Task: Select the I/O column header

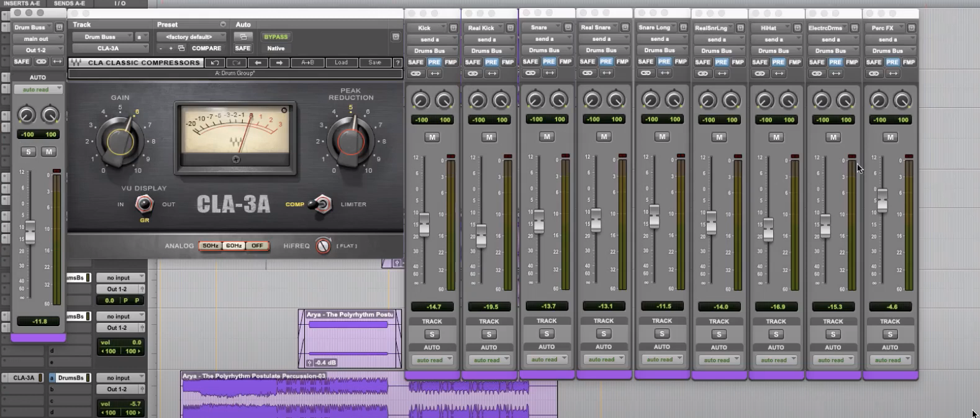Action: click(120, 4)
